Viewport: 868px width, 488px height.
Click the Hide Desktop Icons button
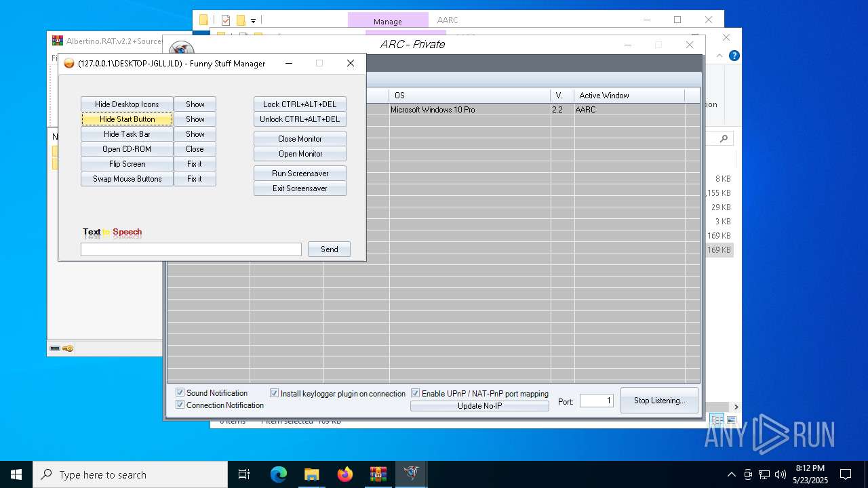pos(127,104)
